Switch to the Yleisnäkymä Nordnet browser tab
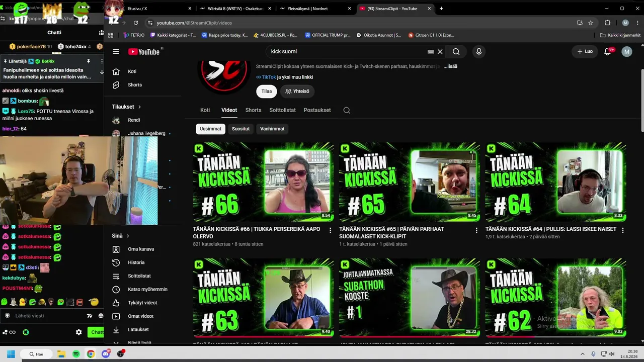 point(316,9)
